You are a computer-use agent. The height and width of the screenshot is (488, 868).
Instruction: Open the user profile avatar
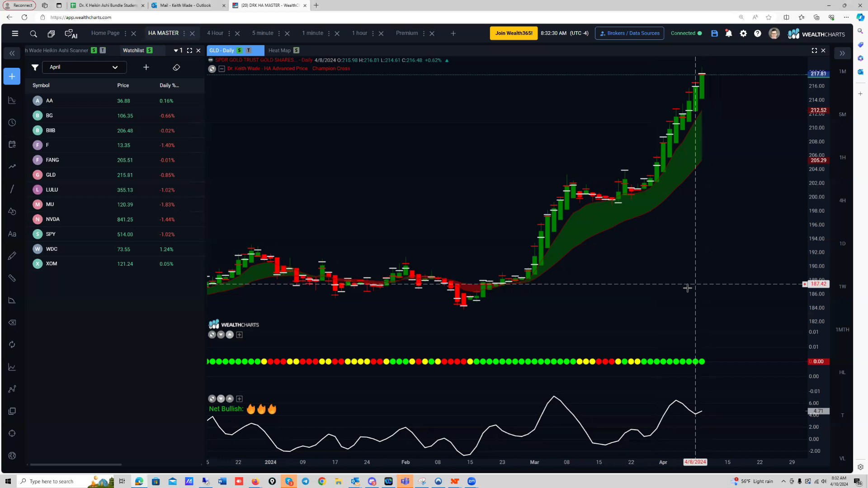(x=774, y=33)
